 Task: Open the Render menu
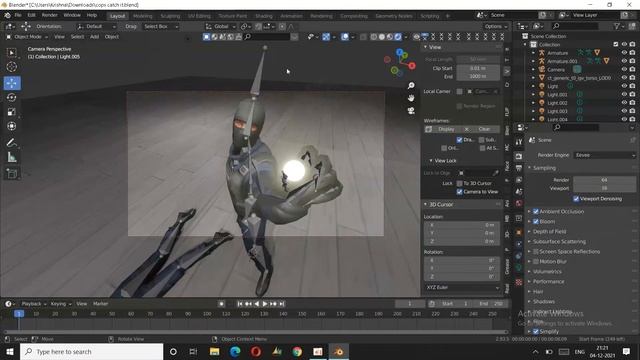49,15
